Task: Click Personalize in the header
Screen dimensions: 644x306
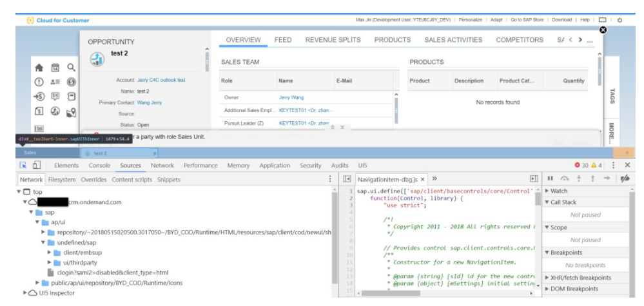Action: (470, 20)
